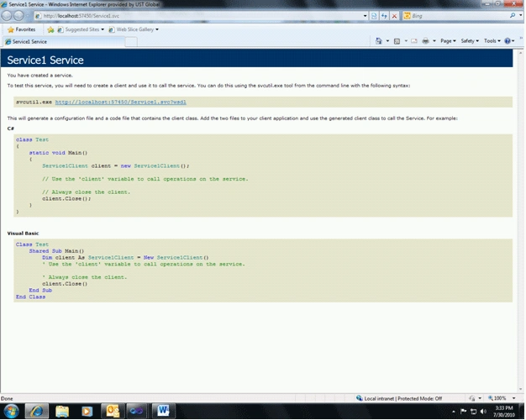
Task: Click the Local intranet security zone icon
Action: [x=360, y=398]
